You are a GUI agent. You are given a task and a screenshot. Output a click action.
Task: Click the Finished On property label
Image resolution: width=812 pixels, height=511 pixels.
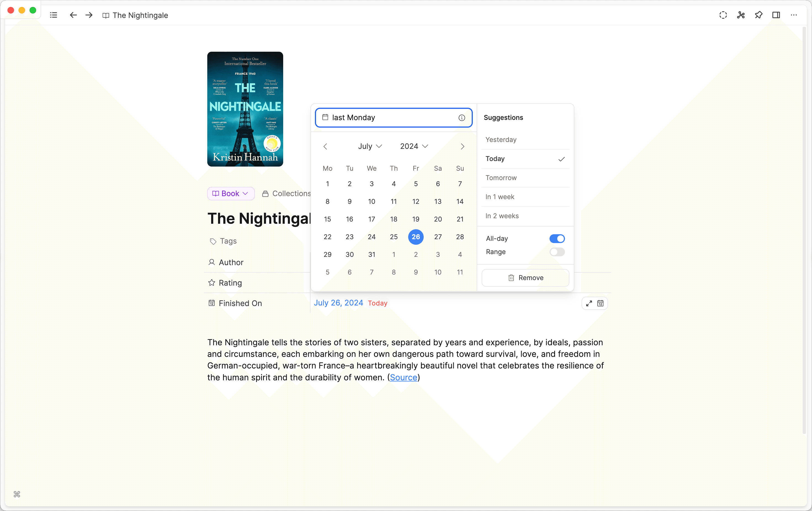pos(240,304)
